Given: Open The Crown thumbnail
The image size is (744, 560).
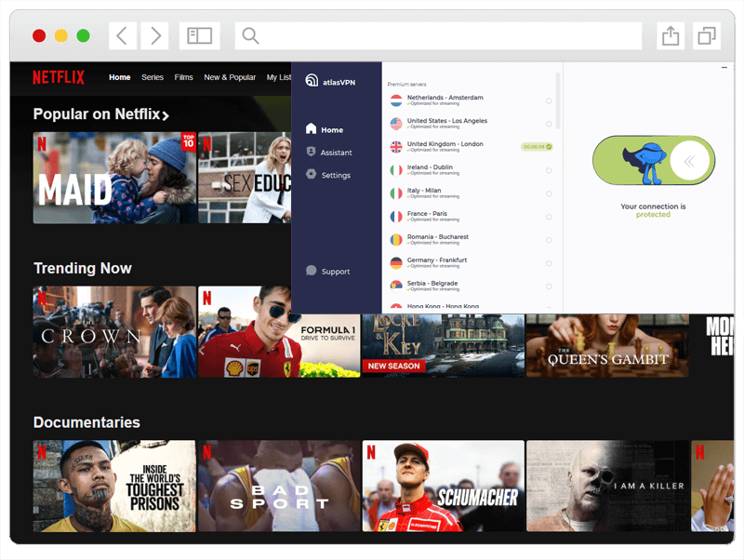Looking at the screenshot, I should tap(114, 332).
